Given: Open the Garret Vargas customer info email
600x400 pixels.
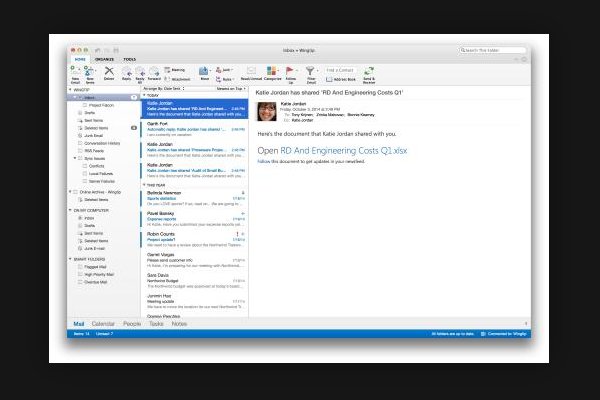Looking at the screenshot, I should [195, 260].
